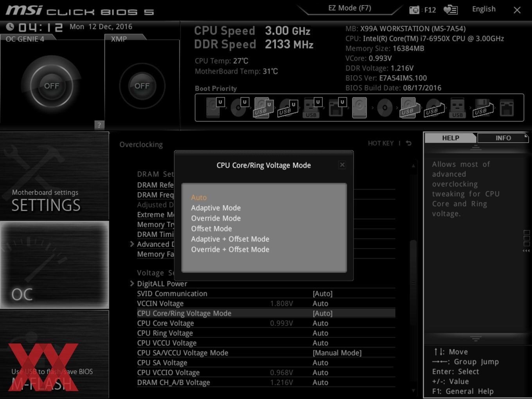Choose Override Mode option

tap(216, 218)
